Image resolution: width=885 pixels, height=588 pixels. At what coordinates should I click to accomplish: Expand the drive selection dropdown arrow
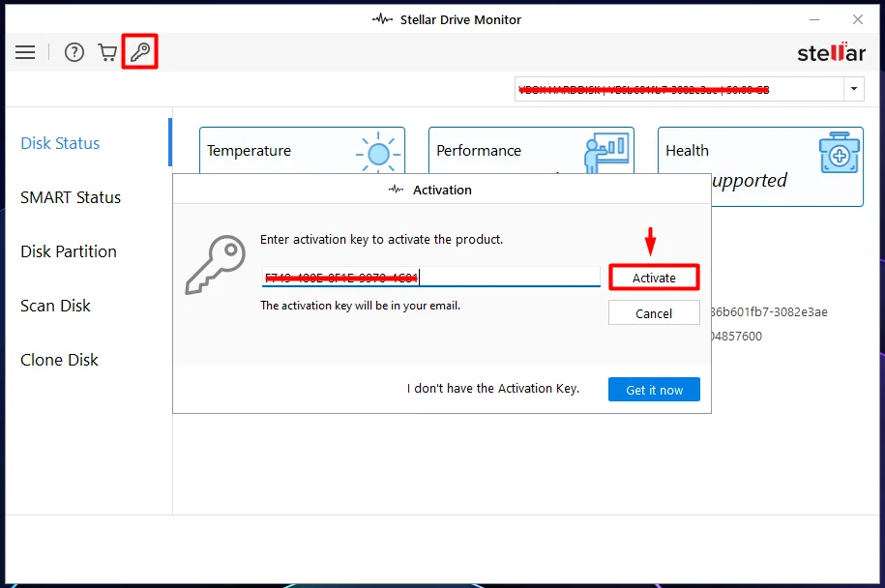[853, 89]
